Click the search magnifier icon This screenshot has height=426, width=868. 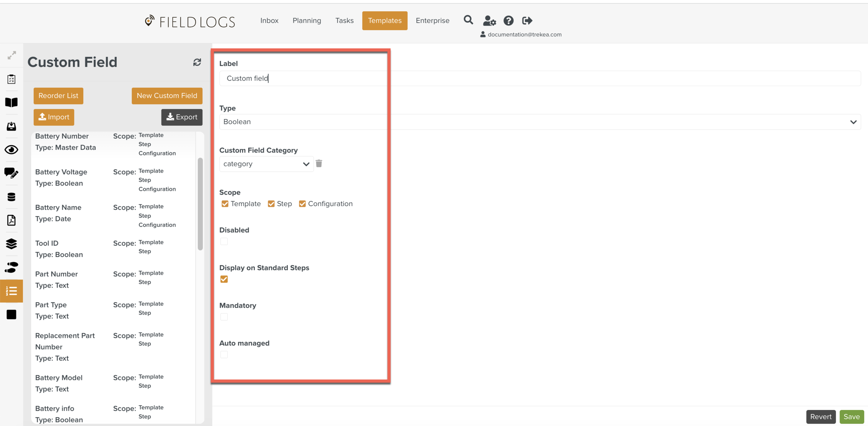(468, 20)
